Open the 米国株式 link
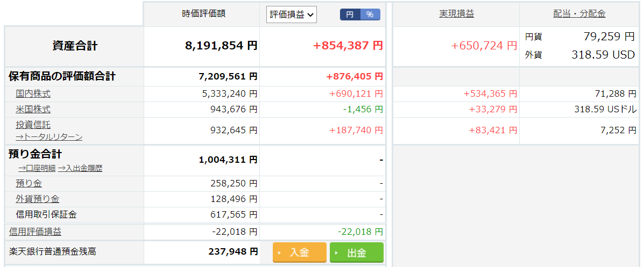644x267 pixels. tap(33, 110)
